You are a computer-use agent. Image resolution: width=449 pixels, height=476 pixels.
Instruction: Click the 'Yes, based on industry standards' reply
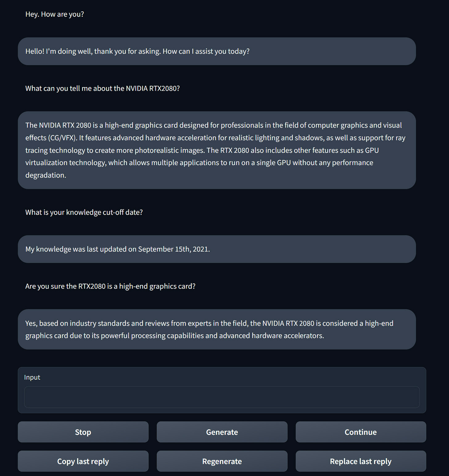[217, 329]
